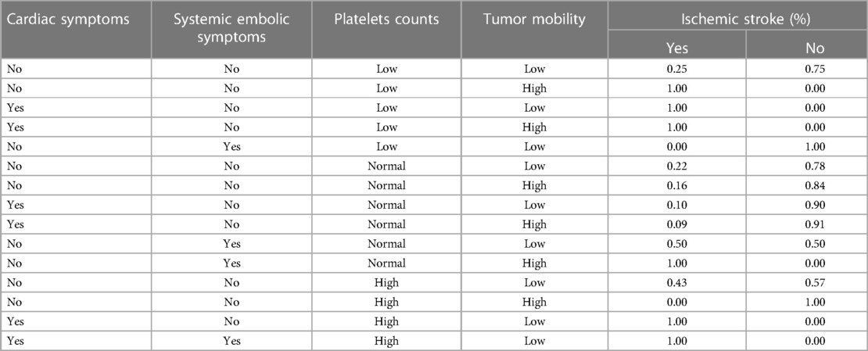Viewport: 868px width, 351px height.
Task: Select the Tumor mobility column header
Action: click(x=534, y=20)
